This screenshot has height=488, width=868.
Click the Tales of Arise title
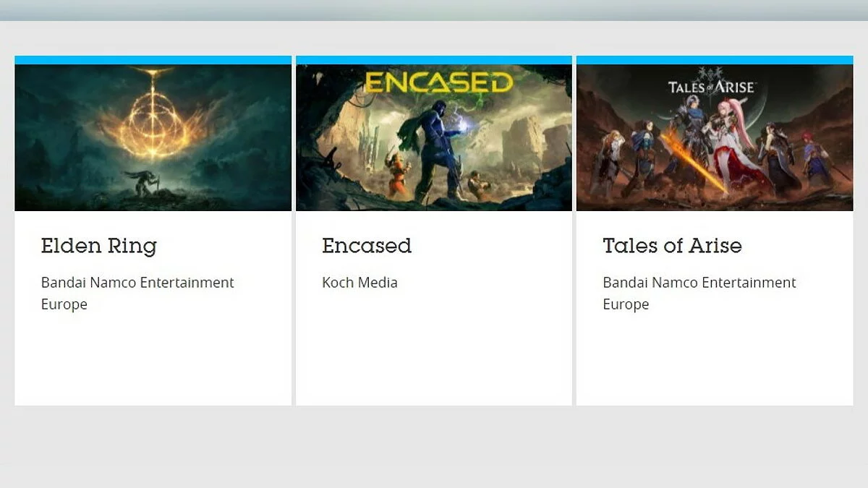pos(672,246)
